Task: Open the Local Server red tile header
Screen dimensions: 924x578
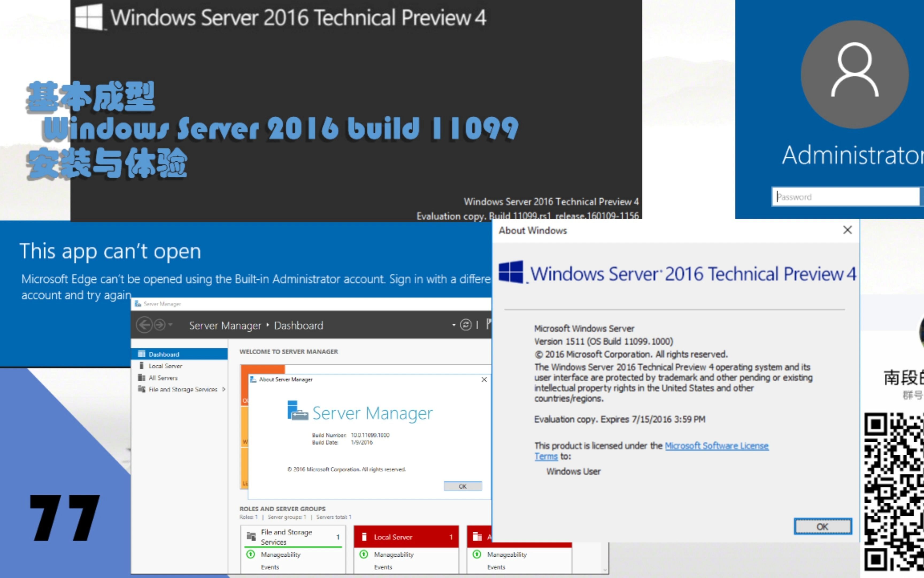Action: point(406,537)
